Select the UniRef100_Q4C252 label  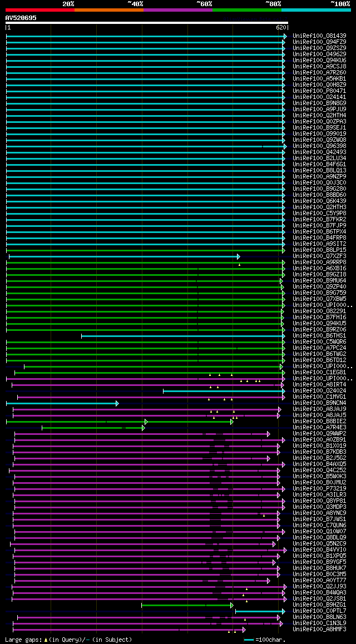(x=319, y=470)
